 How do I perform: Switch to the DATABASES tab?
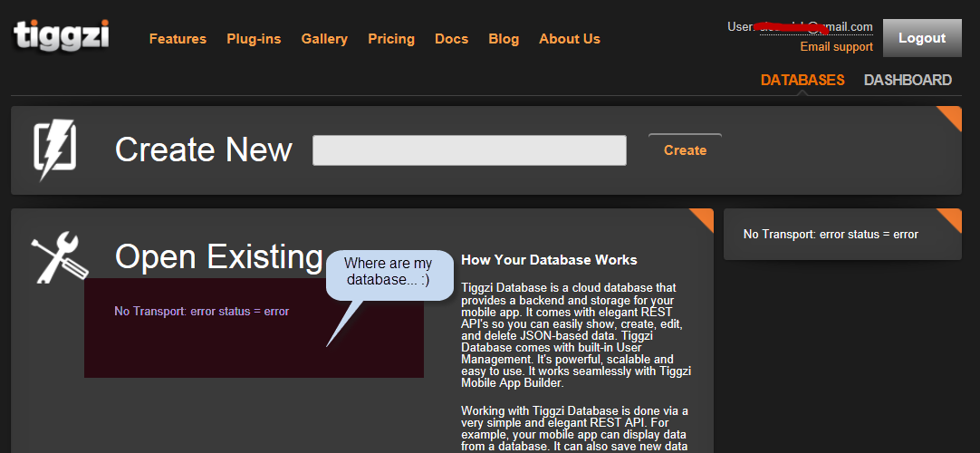pyautogui.click(x=802, y=80)
